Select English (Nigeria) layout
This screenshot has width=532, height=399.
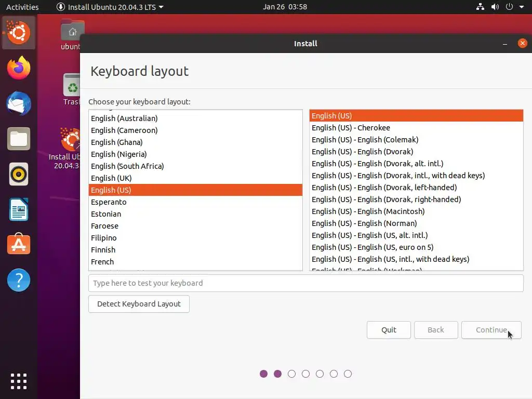[195, 154]
